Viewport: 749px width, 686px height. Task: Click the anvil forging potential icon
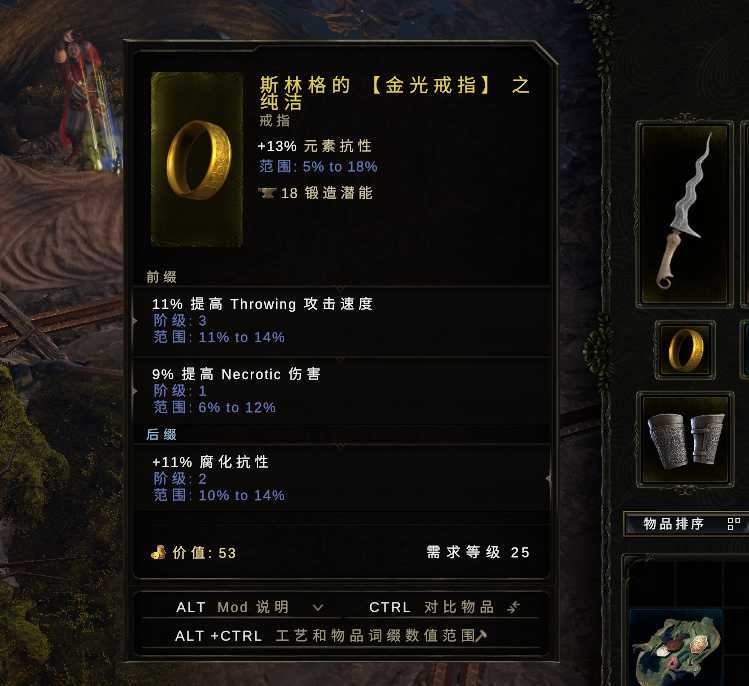[x=267, y=193]
